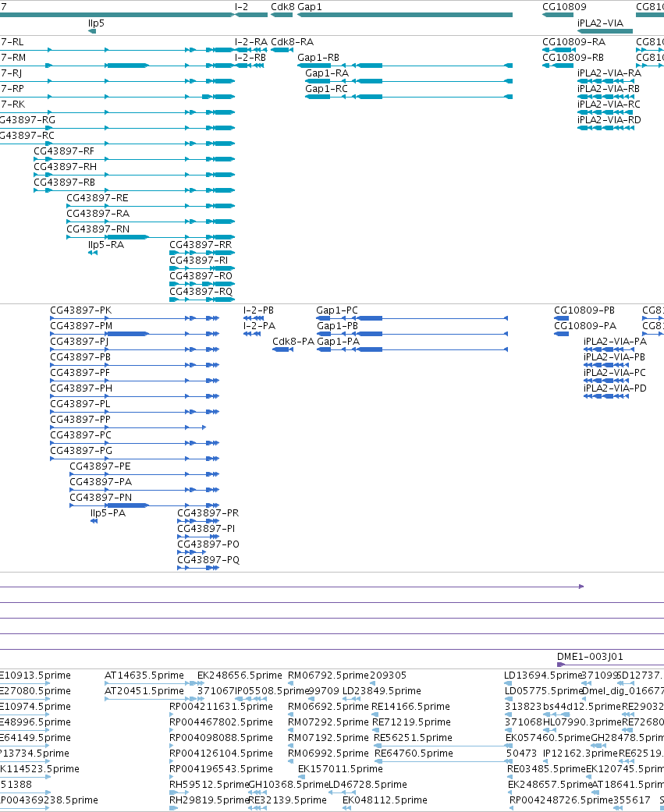
Task: Select CG43897-RE transcript label
Action: 97,198
